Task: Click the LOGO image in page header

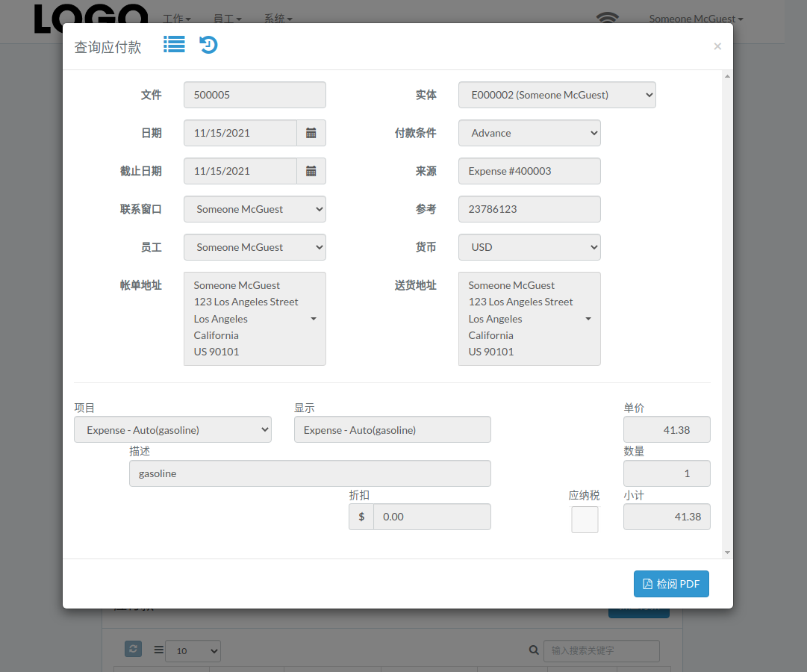Action: point(91,19)
